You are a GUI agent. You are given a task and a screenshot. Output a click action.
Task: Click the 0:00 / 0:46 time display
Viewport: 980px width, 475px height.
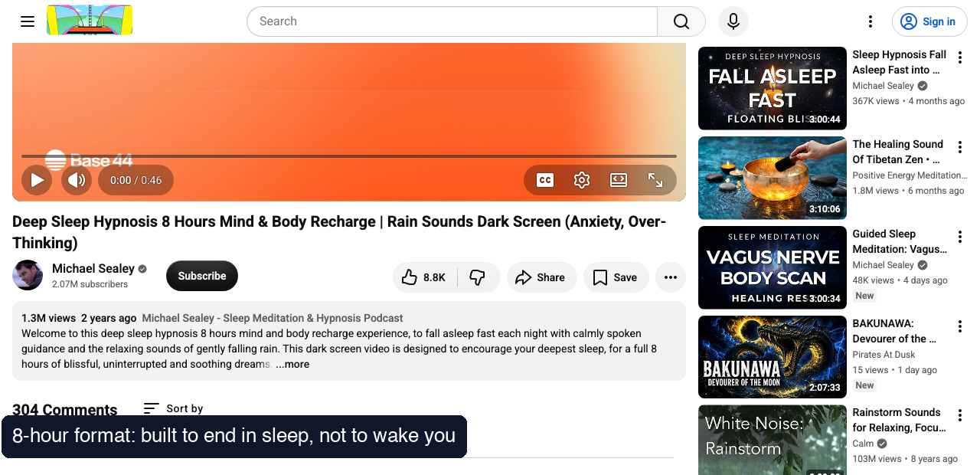pyautogui.click(x=136, y=180)
